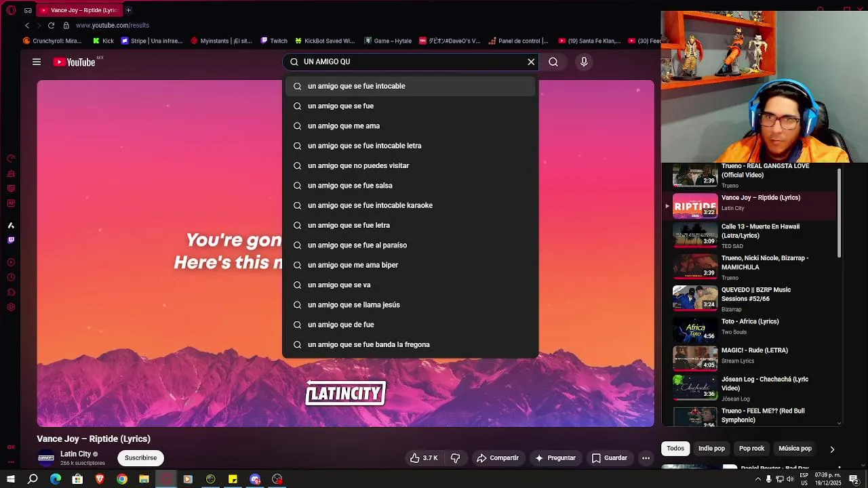Open the YouTube hamburger guide menu
This screenshot has height=488, width=868.
(x=37, y=62)
